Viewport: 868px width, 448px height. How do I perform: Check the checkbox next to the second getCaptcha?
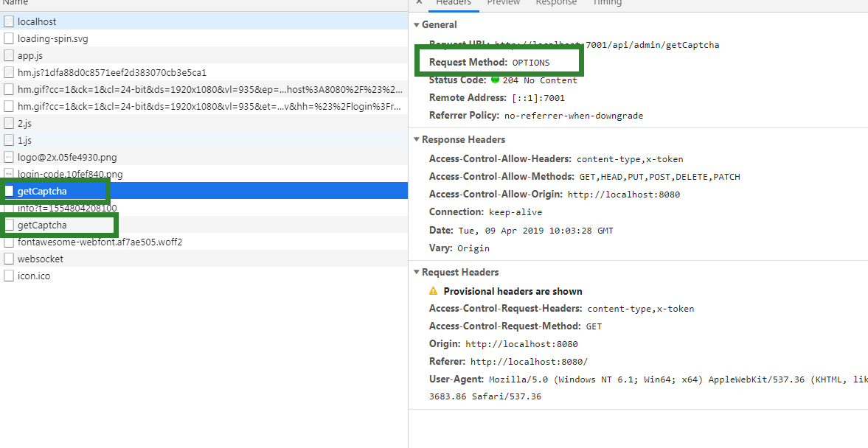click(8, 225)
